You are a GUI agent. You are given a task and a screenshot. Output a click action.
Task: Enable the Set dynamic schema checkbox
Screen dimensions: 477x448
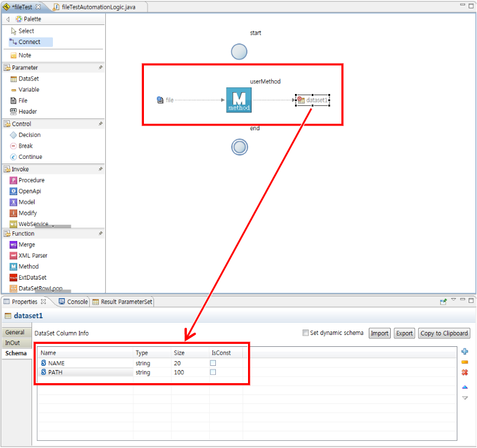click(306, 333)
